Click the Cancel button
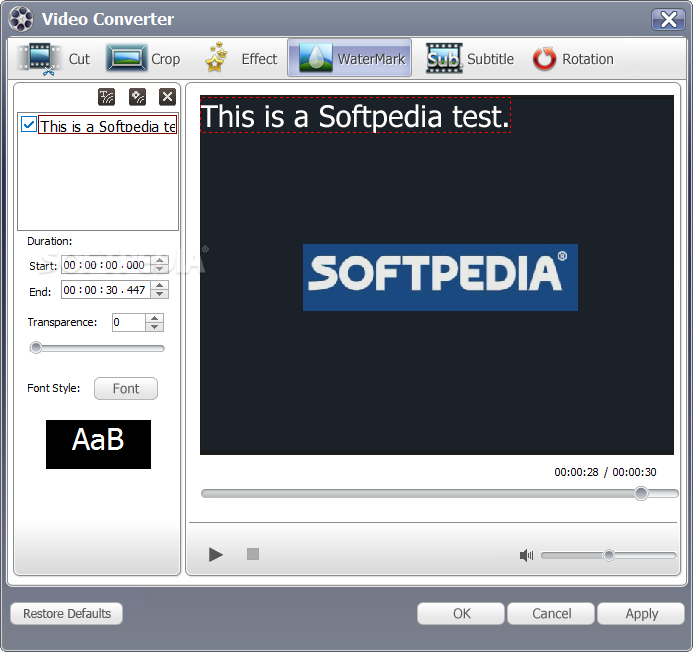The image size is (693, 652). coord(551,614)
